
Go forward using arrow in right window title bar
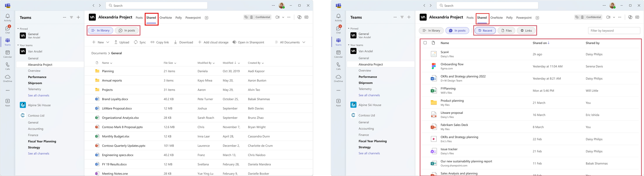pyautogui.click(x=431, y=6)
